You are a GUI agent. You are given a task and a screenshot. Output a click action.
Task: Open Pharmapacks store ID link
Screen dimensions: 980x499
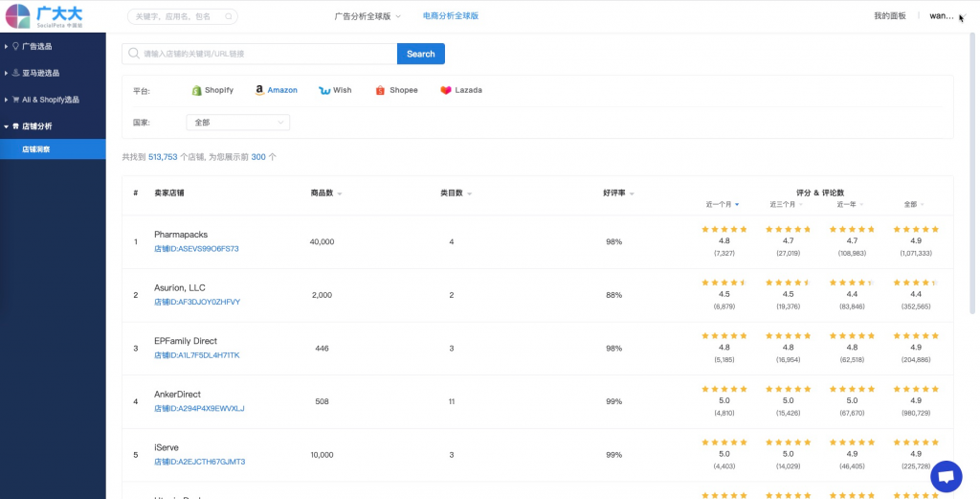click(x=196, y=249)
